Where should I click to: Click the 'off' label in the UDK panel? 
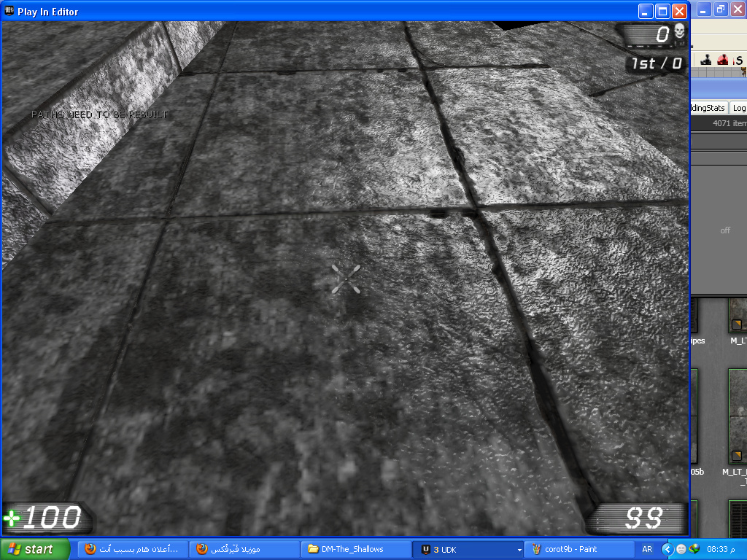pyautogui.click(x=725, y=230)
